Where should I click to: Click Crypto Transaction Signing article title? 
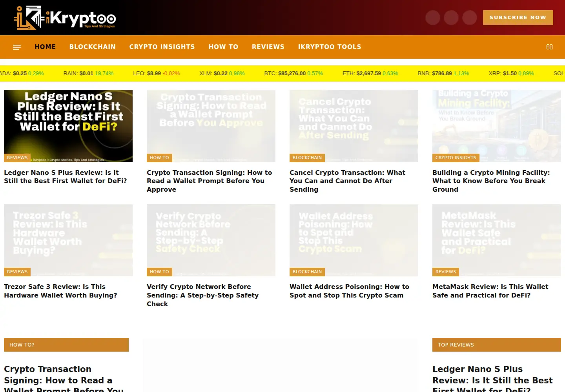click(209, 181)
